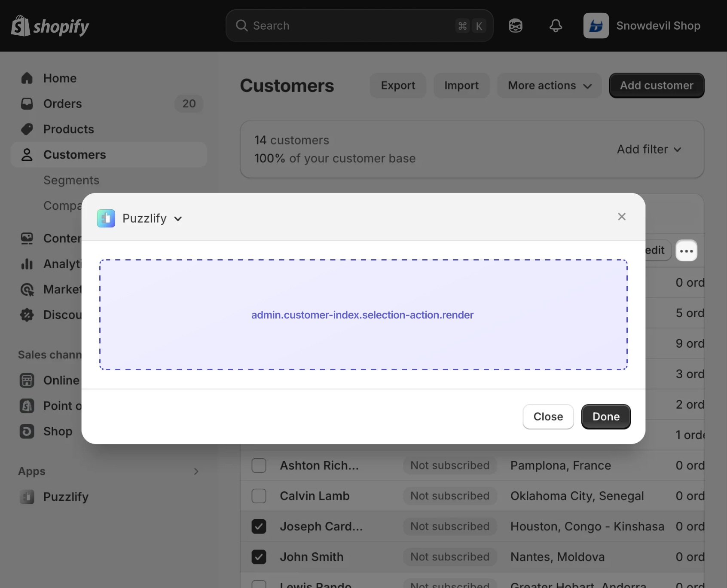The image size is (727, 588).
Task: Click location Pamplona, France
Action: point(561,465)
